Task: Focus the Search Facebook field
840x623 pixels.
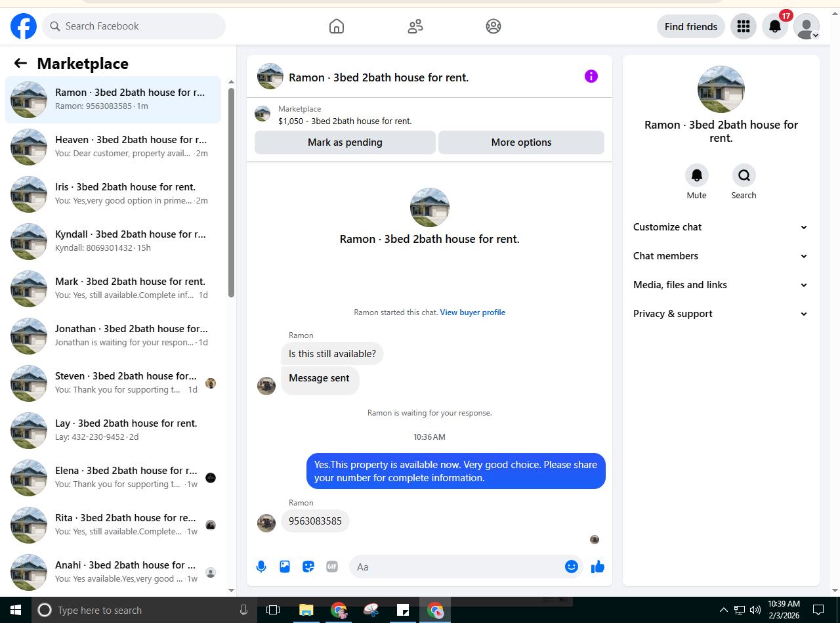Action: [134, 26]
